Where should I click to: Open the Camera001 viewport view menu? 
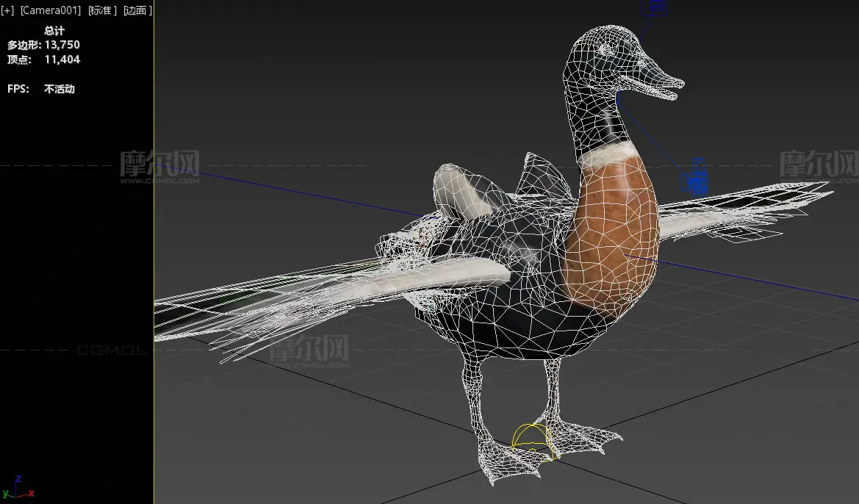51,10
